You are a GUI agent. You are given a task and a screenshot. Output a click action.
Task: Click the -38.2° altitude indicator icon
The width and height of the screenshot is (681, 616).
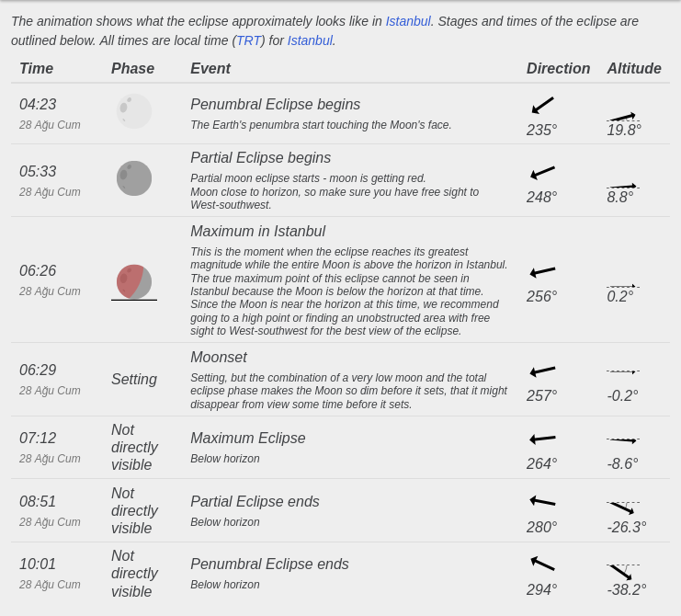point(623,572)
